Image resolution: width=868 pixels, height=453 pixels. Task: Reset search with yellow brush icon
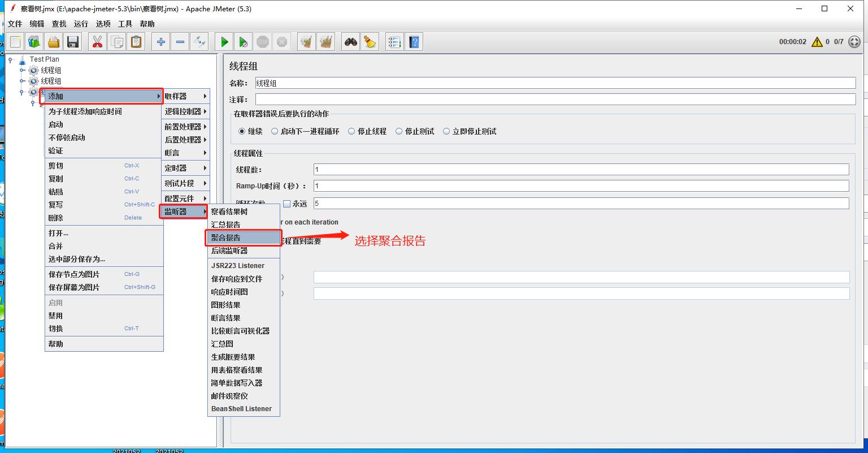click(370, 42)
